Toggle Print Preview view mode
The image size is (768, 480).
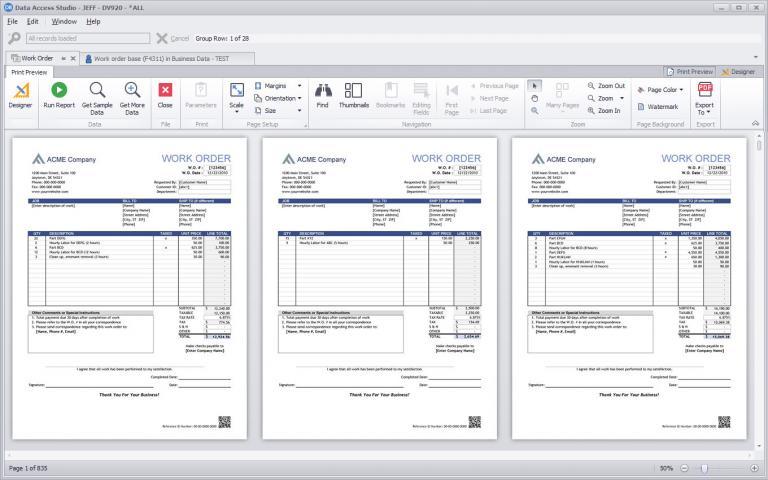click(x=690, y=72)
